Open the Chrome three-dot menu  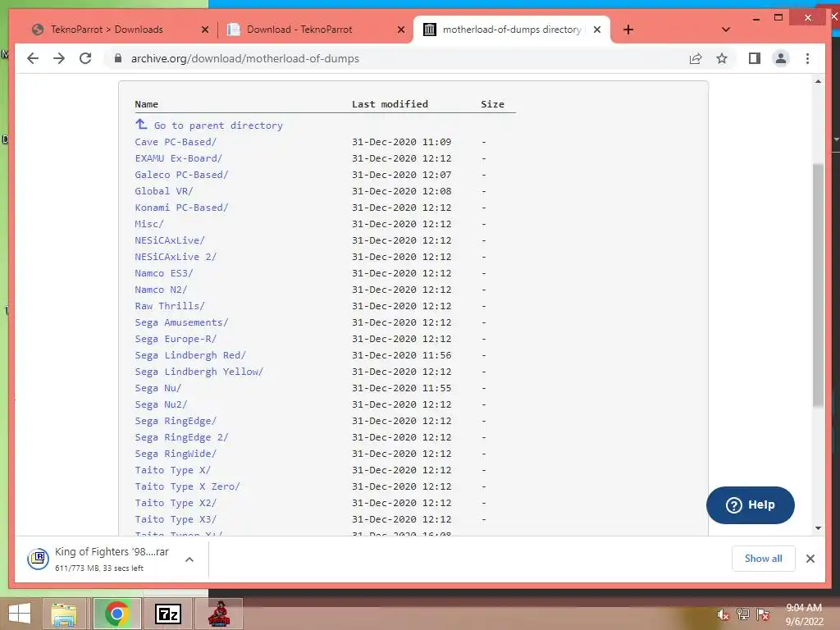pos(807,58)
